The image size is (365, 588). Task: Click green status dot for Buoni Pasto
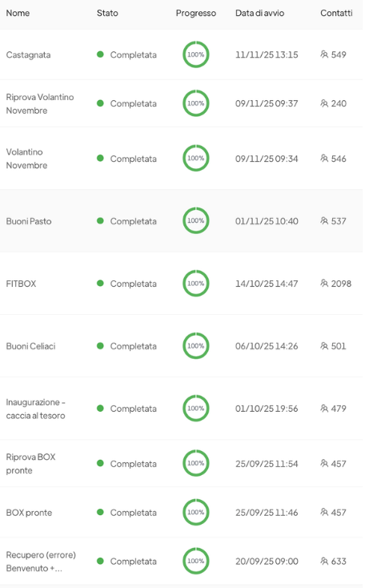[x=100, y=221]
